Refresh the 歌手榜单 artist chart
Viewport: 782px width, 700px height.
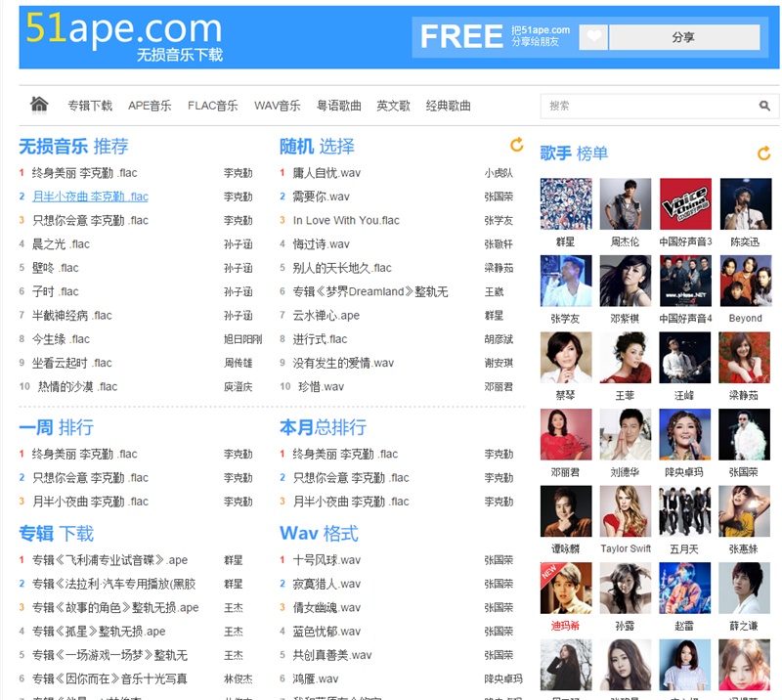point(763,153)
